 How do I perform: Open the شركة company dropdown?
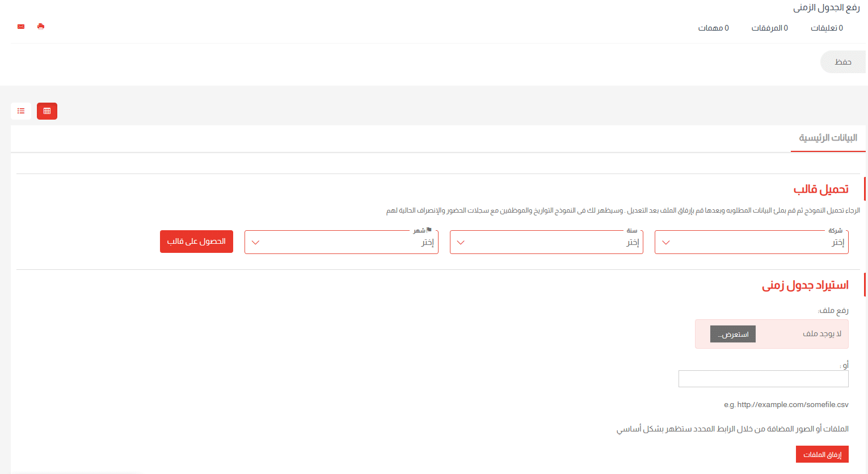tap(751, 243)
